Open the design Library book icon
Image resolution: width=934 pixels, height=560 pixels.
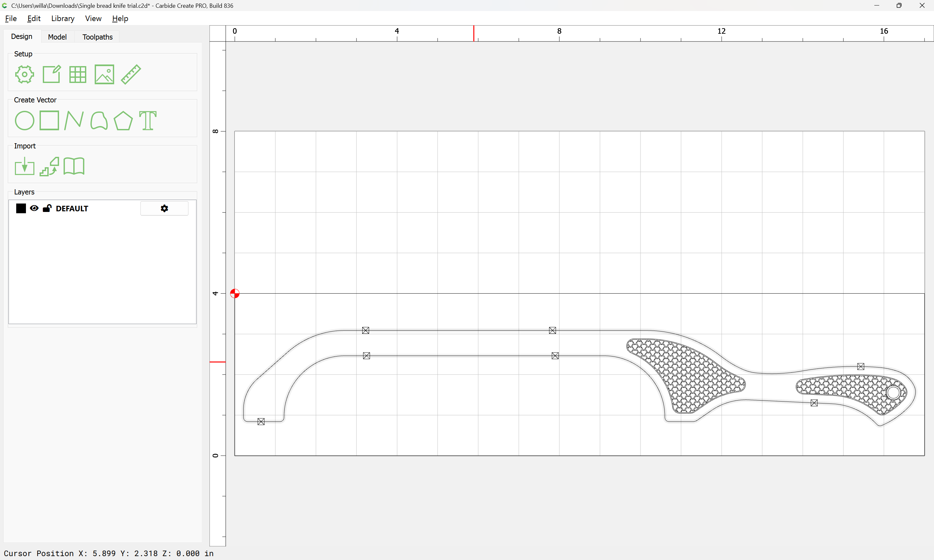(x=74, y=167)
